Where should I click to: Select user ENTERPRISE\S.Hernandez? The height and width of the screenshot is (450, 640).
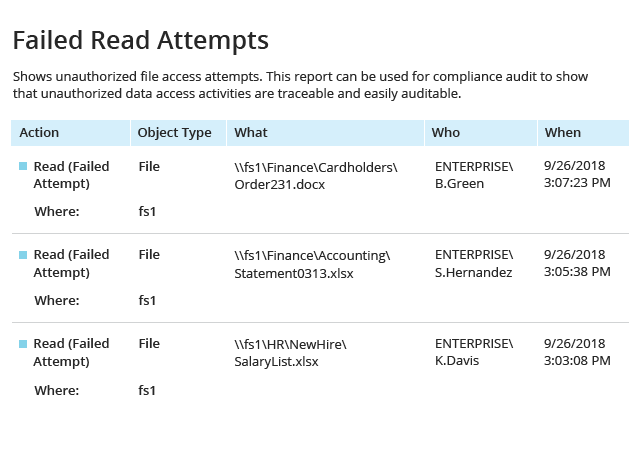(x=474, y=263)
